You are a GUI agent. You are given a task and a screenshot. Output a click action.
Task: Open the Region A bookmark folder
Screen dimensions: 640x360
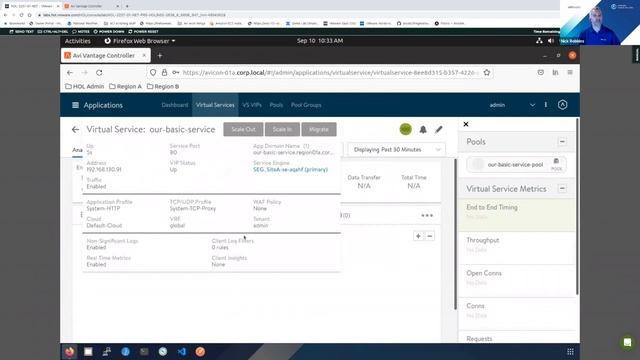[125, 87]
